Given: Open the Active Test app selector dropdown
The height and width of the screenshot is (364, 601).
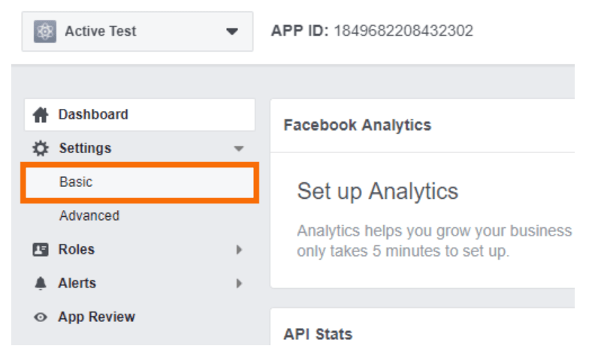Looking at the screenshot, I should pyautogui.click(x=137, y=32).
